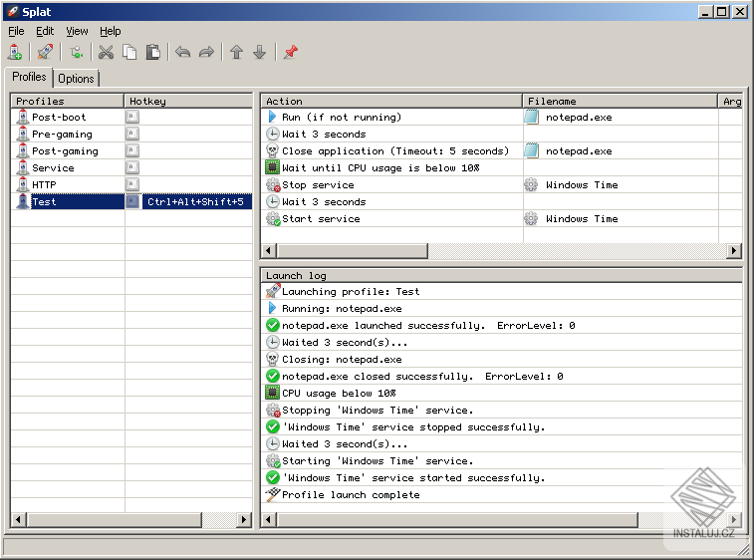Screen dimensions: 754x560
Task: Click gear icon of Start service action
Action: (273, 218)
